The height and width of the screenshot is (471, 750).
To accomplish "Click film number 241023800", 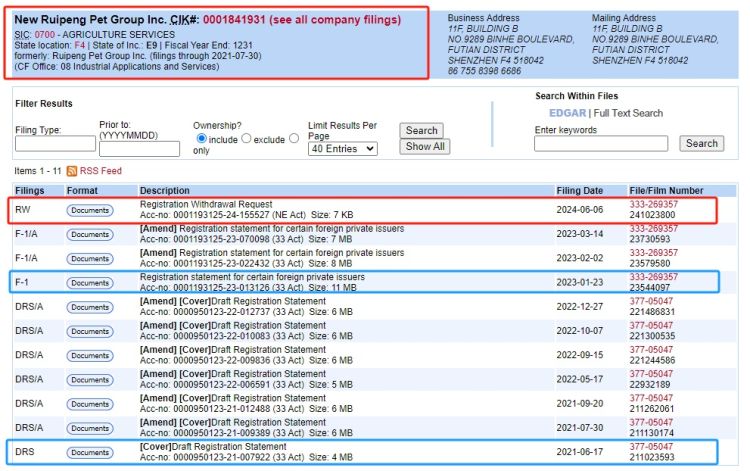I will pyautogui.click(x=652, y=215).
